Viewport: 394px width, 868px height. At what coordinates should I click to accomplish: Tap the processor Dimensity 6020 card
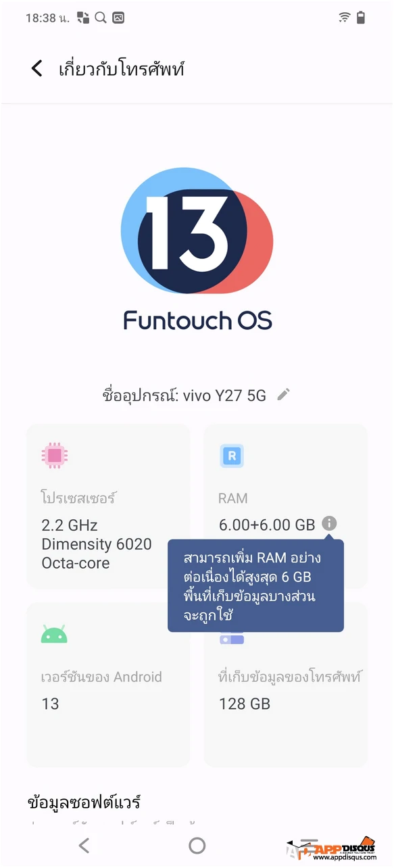(108, 506)
